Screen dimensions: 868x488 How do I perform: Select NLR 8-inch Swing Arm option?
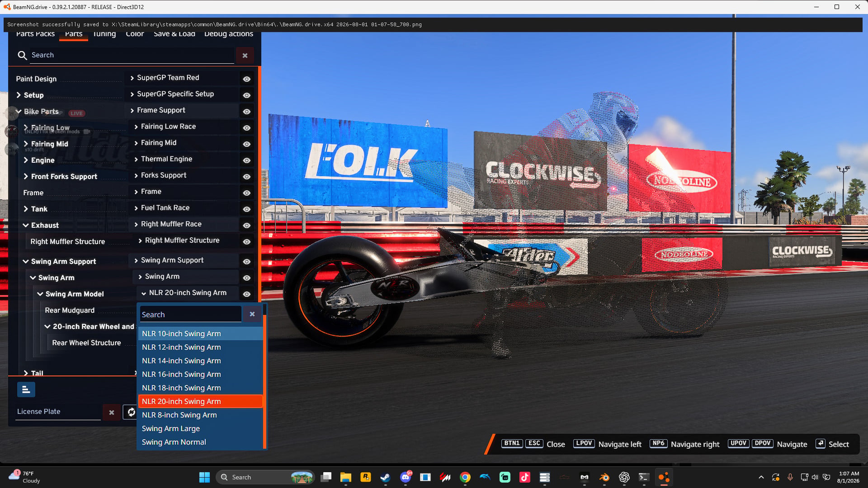[200, 415]
